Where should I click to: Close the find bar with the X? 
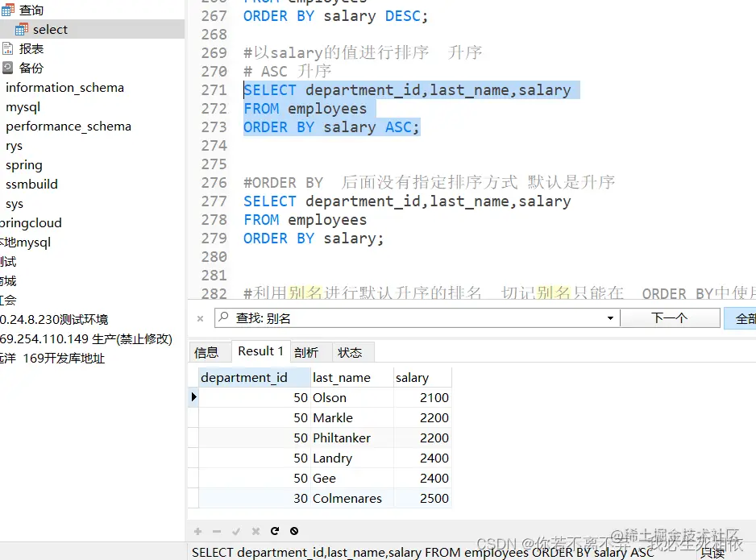[200, 318]
